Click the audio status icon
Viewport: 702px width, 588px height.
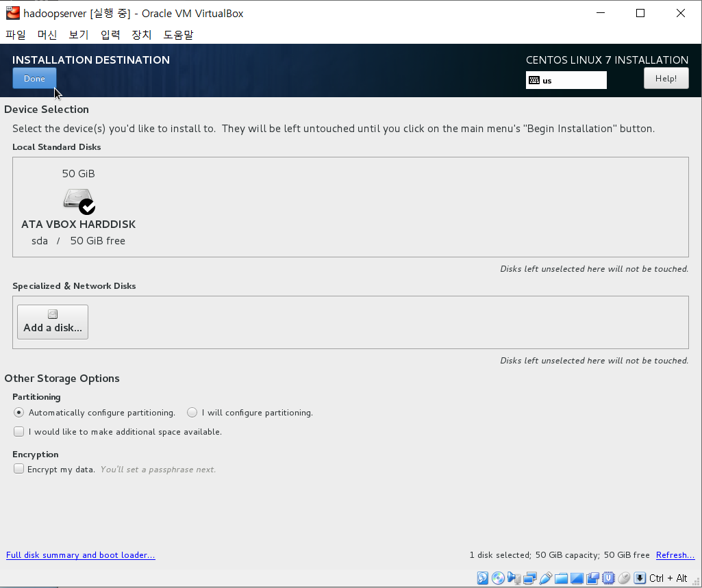click(x=514, y=578)
